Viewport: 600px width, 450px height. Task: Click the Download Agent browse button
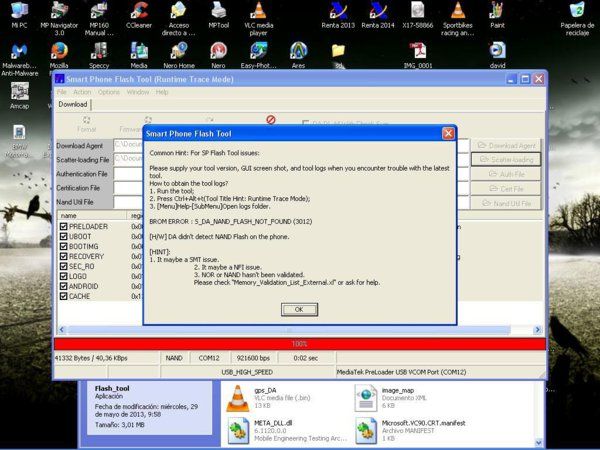click(506, 145)
